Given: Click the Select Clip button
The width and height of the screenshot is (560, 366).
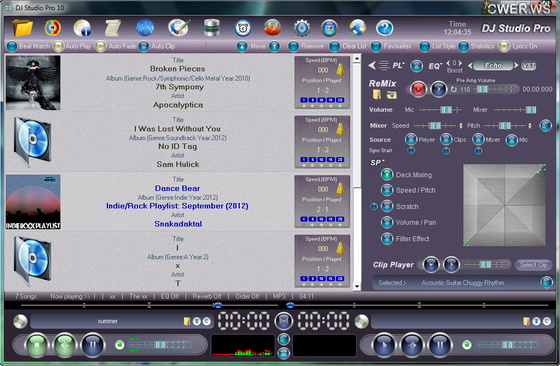Looking at the screenshot, I should (x=533, y=265).
